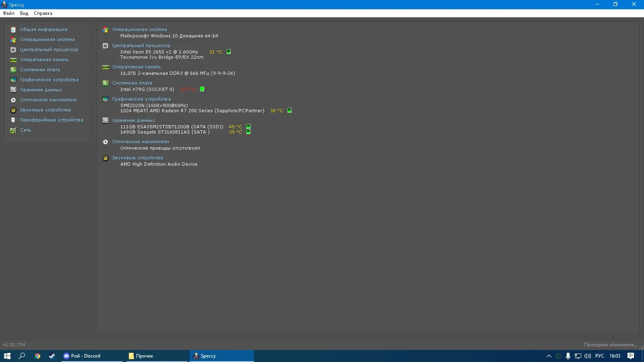Click the motherboard temperature indicator beside 117 °C
This screenshot has width=644, height=362.
click(202, 89)
